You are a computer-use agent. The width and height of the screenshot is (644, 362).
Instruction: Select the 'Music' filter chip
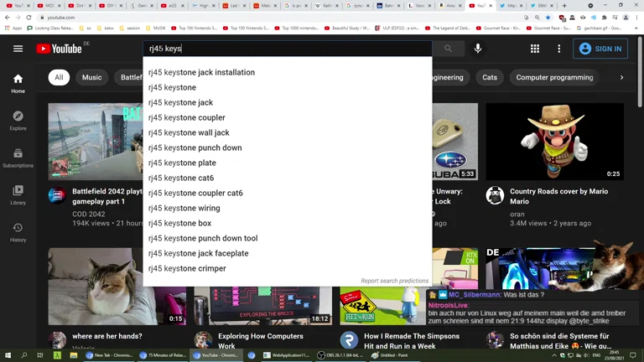(92, 77)
